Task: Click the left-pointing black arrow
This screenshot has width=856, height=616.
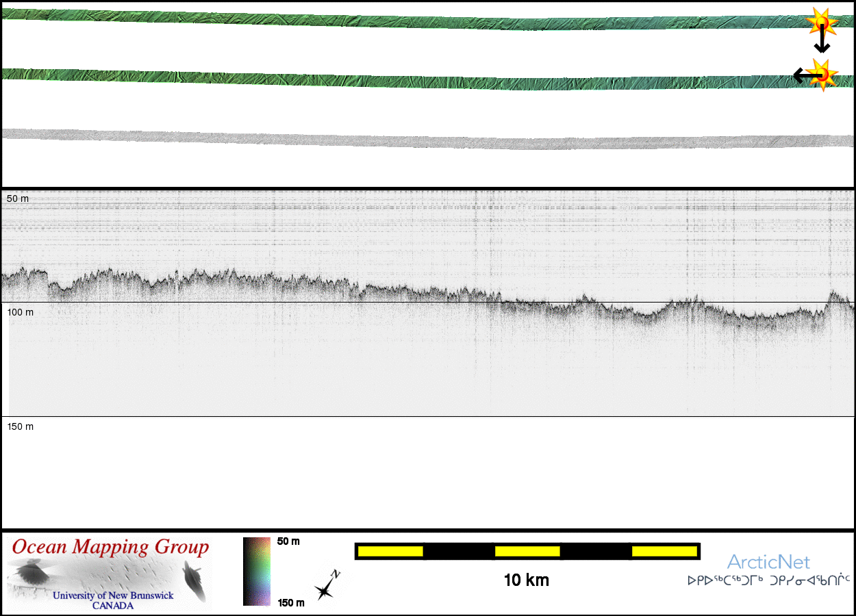Action: 803,75
